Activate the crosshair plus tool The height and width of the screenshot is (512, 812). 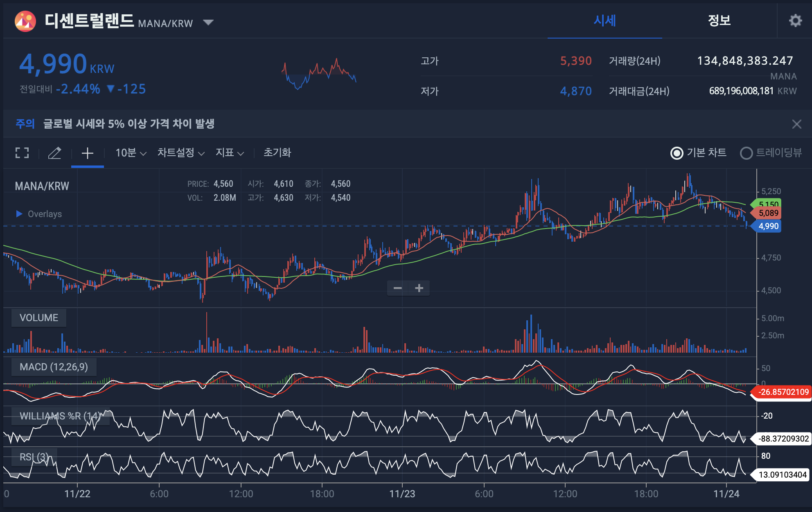click(x=87, y=153)
